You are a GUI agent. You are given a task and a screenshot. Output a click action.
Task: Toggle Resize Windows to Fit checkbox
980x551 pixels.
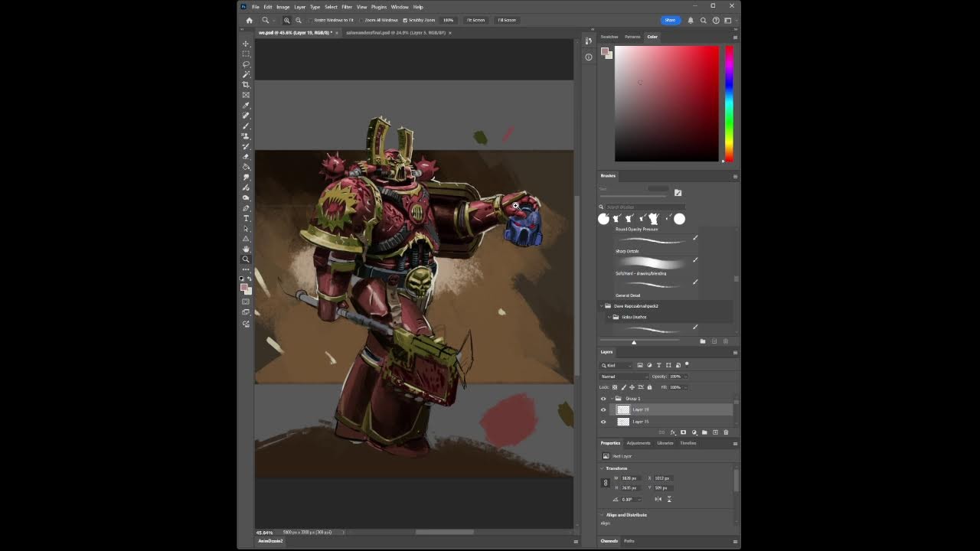pyautogui.click(x=311, y=21)
